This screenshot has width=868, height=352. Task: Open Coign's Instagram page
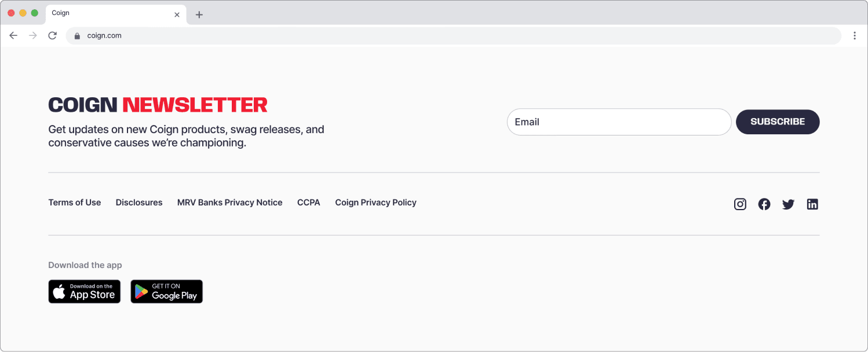click(740, 204)
